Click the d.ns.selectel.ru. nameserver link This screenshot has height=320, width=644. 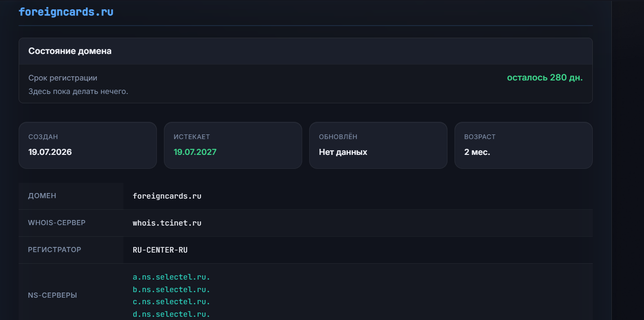pyautogui.click(x=171, y=314)
